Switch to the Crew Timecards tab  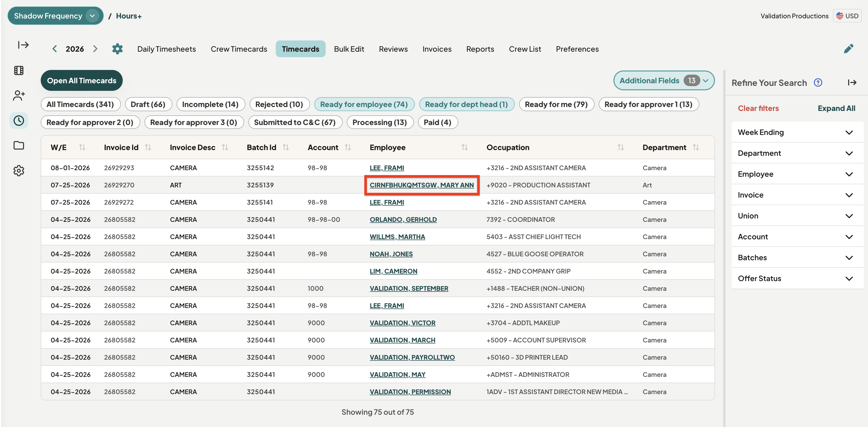239,49
